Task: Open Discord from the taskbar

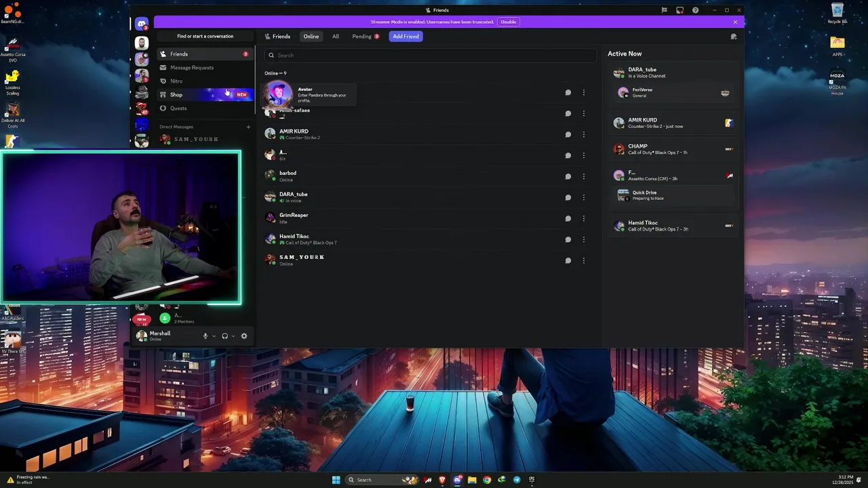Action: coord(457,480)
